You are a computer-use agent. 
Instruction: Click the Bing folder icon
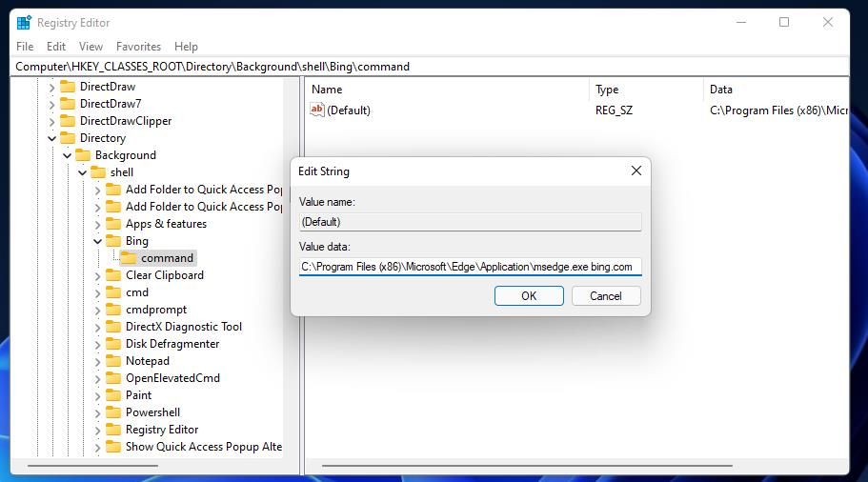(x=113, y=241)
